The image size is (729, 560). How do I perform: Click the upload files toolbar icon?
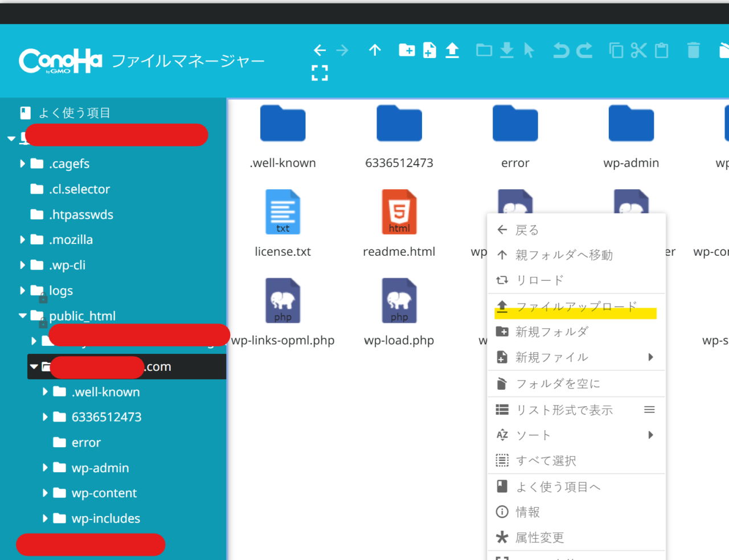(452, 50)
